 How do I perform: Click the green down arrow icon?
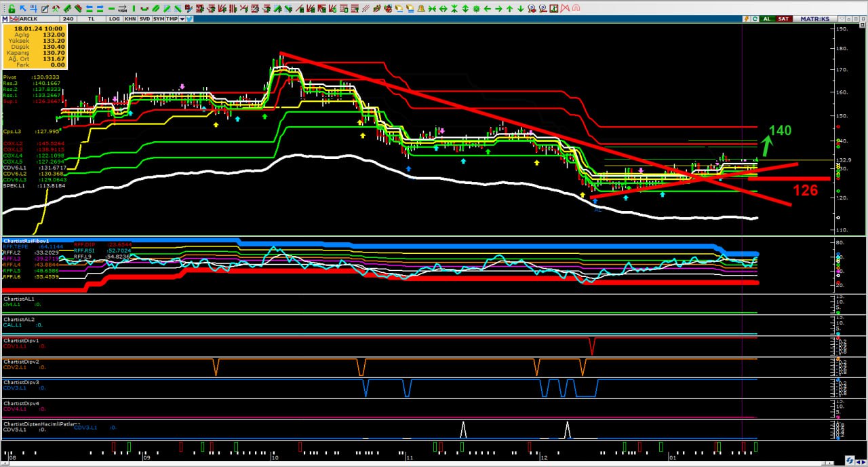tap(520, 9)
